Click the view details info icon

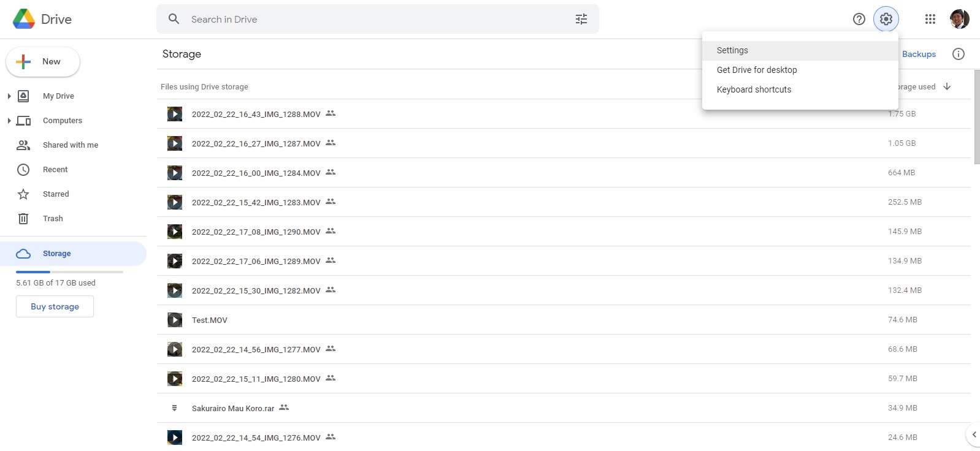coord(958,54)
